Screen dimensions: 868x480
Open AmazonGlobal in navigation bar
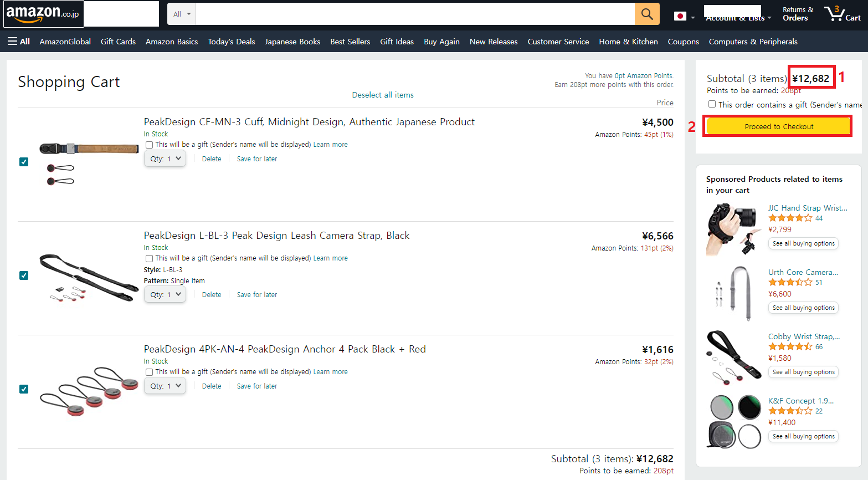point(65,42)
